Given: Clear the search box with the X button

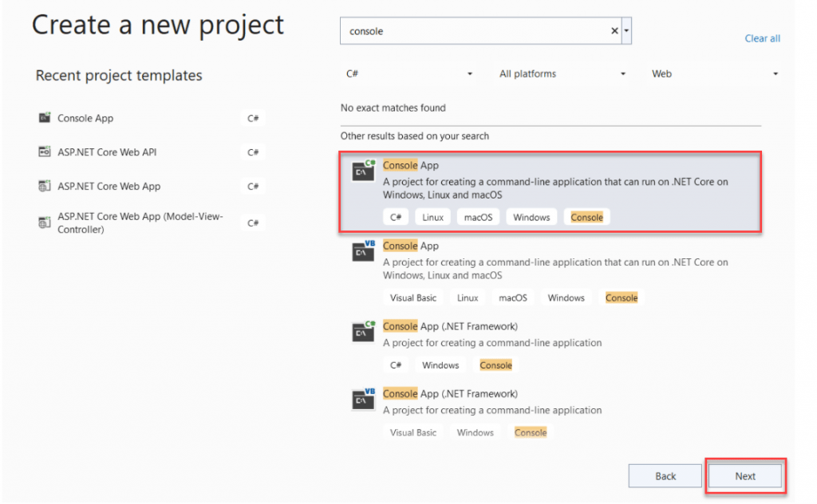Looking at the screenshot, I should coord(614,31).
